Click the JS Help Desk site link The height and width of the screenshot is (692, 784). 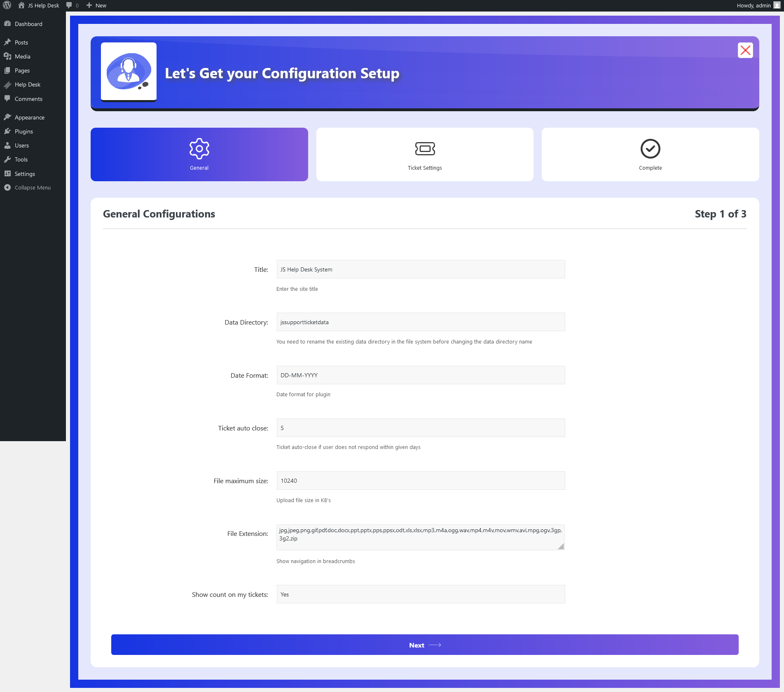click(43, 5)
